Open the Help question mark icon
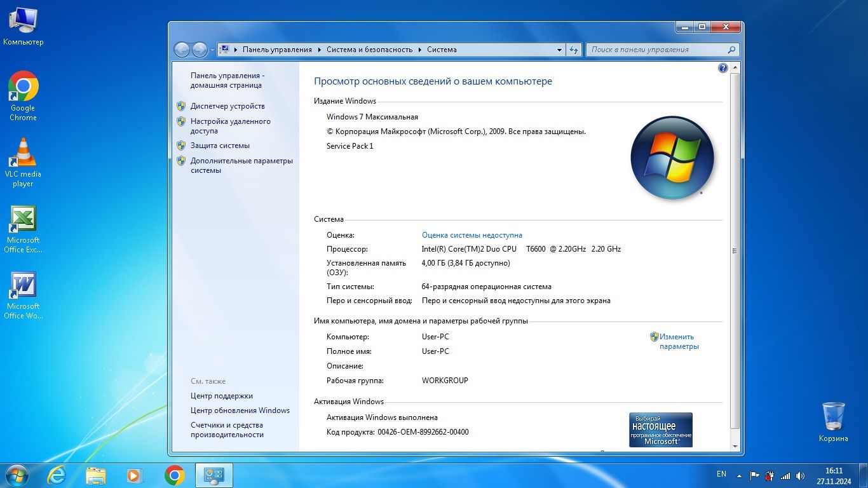This screenshot has width=868, height=488. click(722, 68)
